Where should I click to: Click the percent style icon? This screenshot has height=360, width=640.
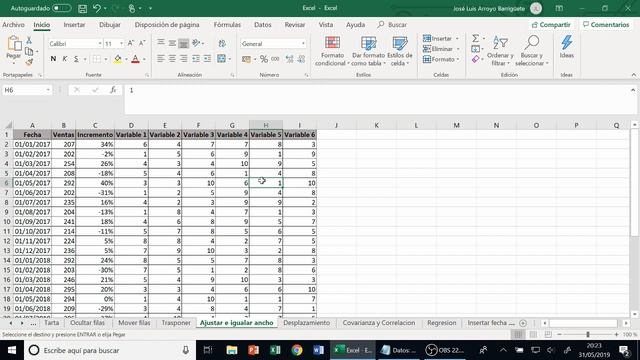click(264, 59)
